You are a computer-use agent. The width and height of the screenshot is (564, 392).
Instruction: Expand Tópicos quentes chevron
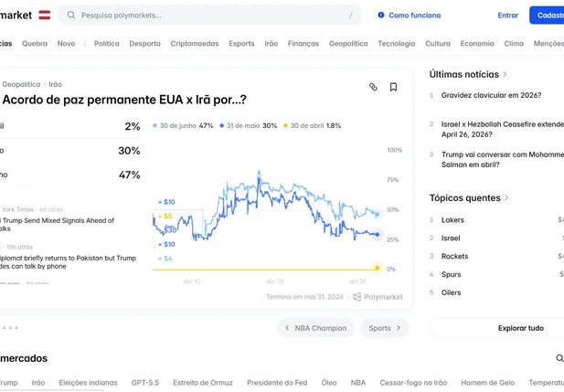click(506, 197)
